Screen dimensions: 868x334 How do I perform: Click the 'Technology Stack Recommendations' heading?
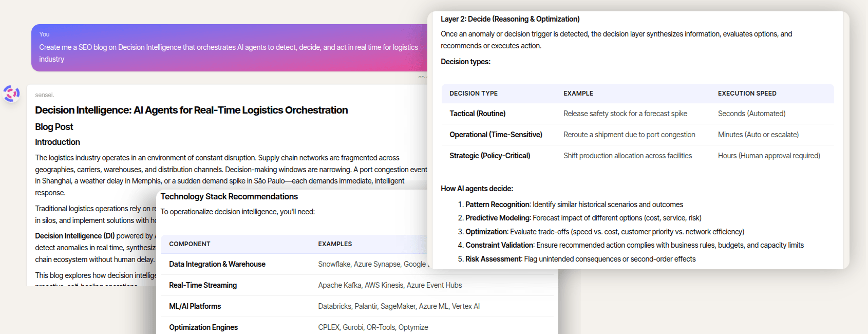point(229,197)
